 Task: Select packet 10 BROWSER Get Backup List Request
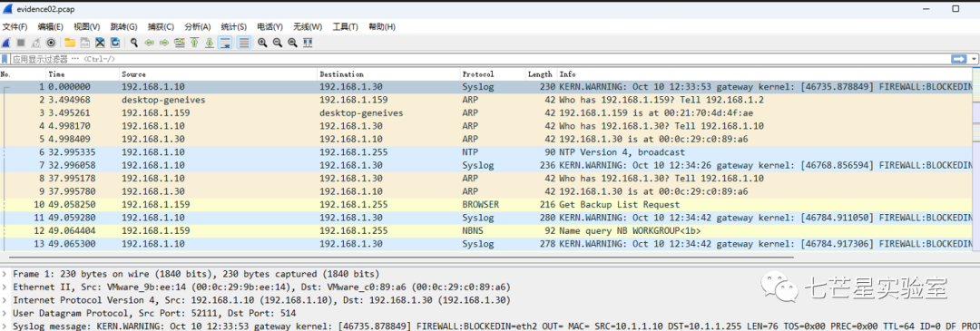[x=486, y=205]
